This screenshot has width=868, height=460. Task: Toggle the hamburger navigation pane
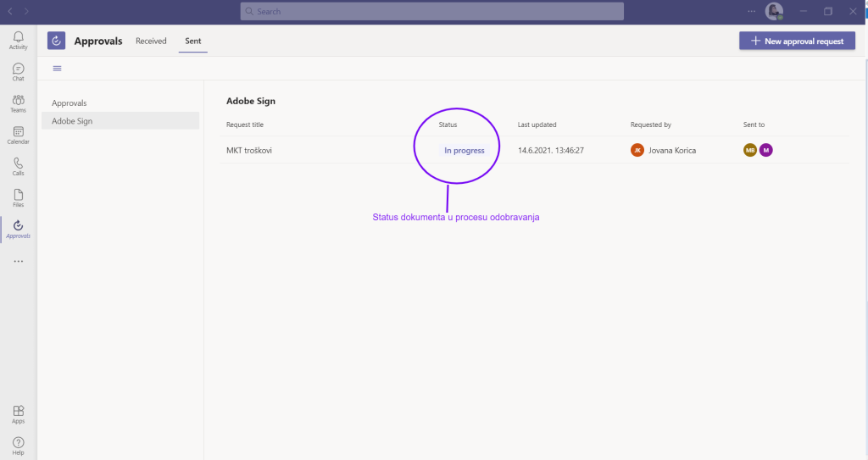point(58,69)
